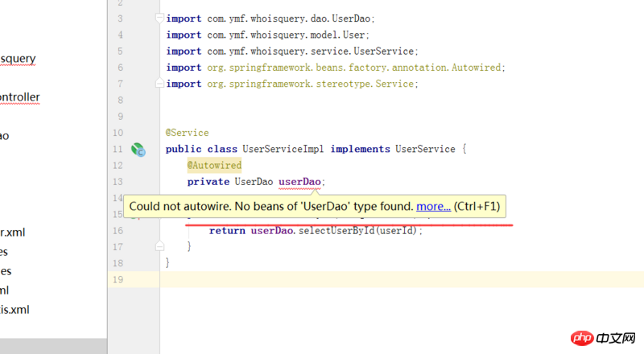Click the @Service annotation

187,133
